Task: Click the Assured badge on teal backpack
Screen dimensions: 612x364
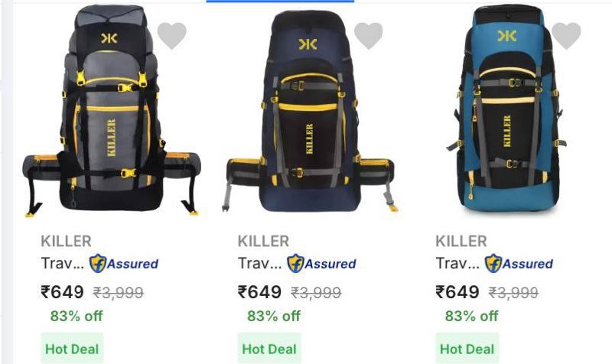Action: [x=519, y=264]
